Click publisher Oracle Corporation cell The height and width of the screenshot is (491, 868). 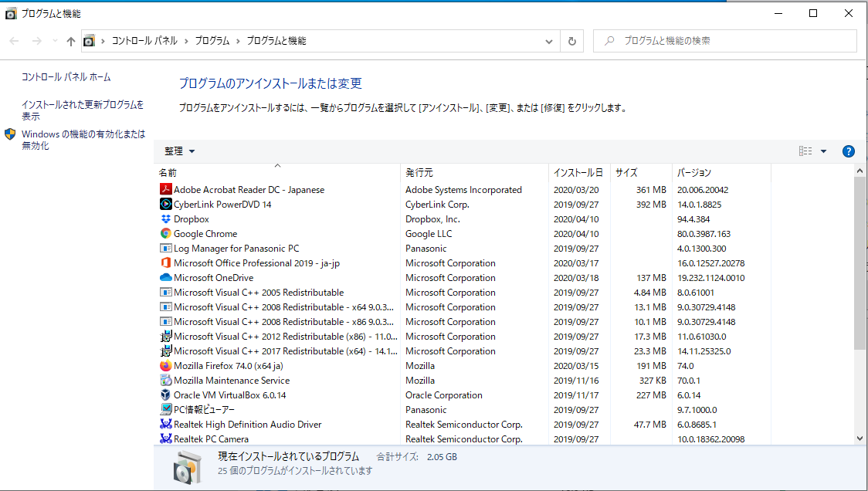click(444, 394)
